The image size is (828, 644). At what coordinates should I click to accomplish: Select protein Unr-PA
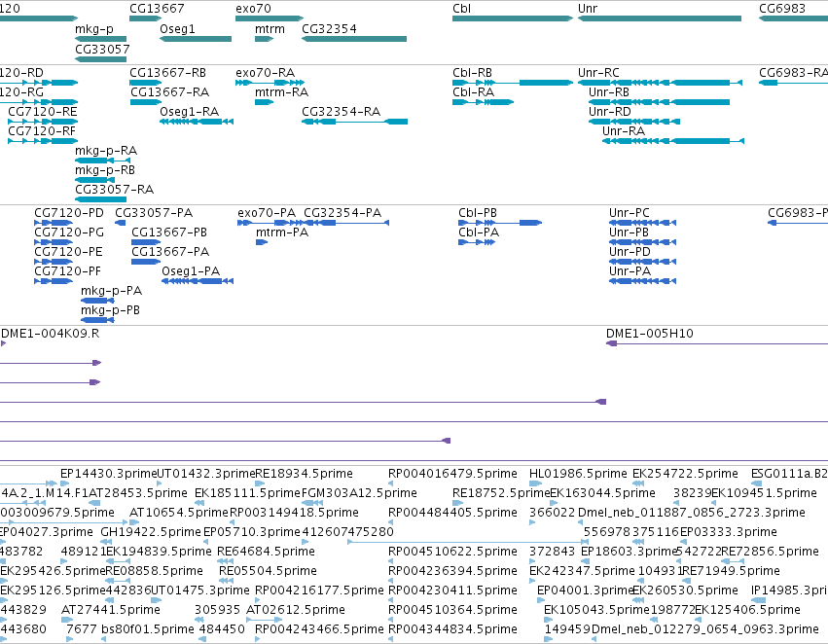tap(630, 271)
